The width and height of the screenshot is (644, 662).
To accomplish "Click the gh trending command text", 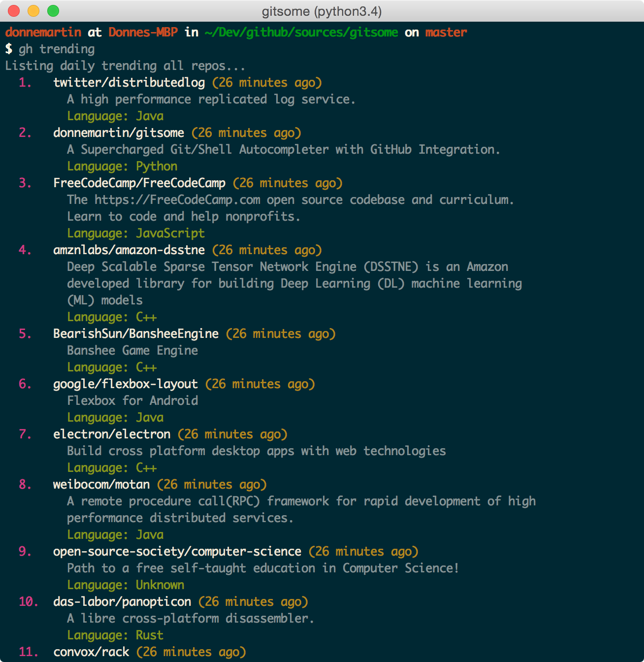I will (57, 49).
